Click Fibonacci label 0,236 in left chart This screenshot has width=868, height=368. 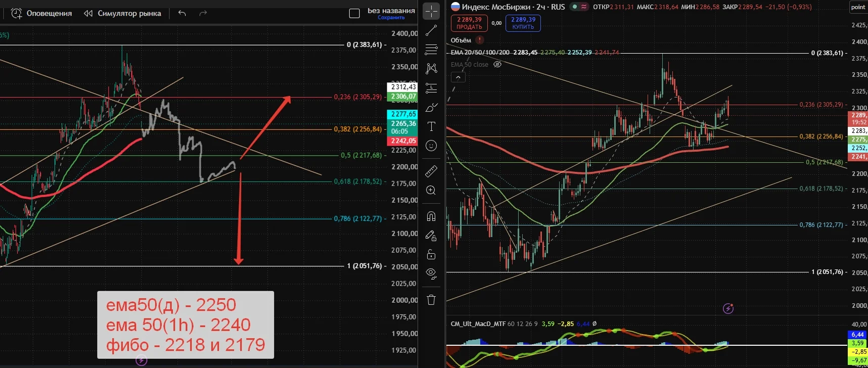[x=358, y=97]
